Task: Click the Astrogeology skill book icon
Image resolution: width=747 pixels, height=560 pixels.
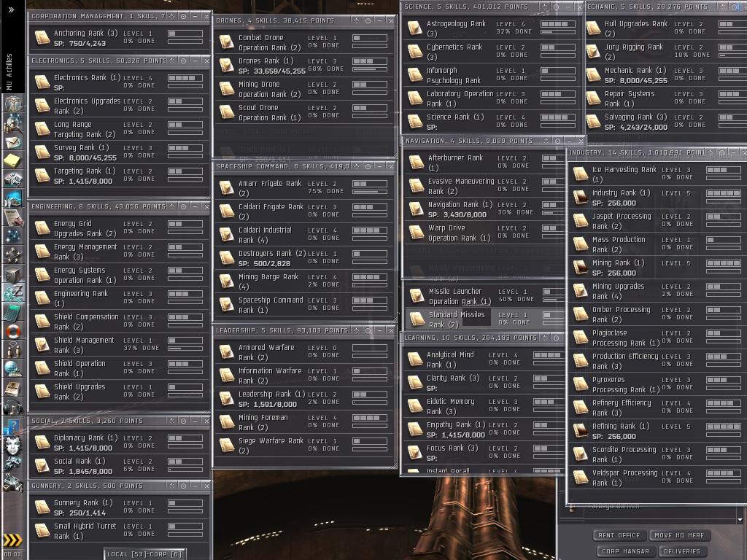Action: tap(414, 28)
